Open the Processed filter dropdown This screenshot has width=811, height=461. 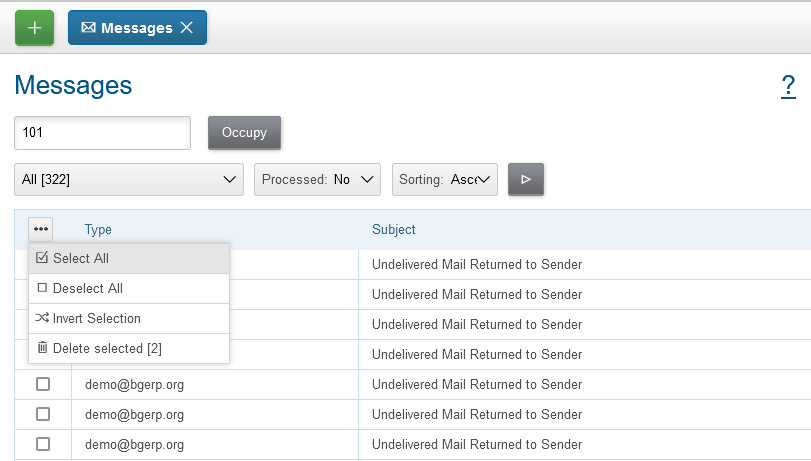pyautogui.click(x=317, y=179)
